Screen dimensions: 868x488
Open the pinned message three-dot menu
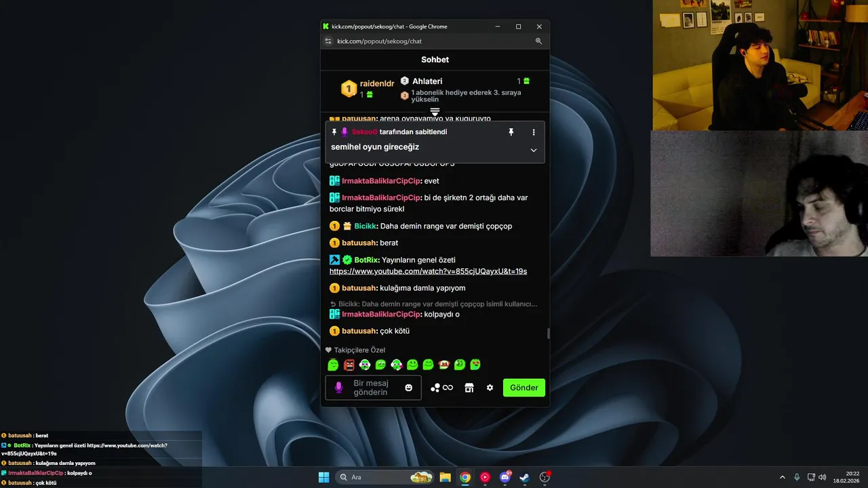534,132
